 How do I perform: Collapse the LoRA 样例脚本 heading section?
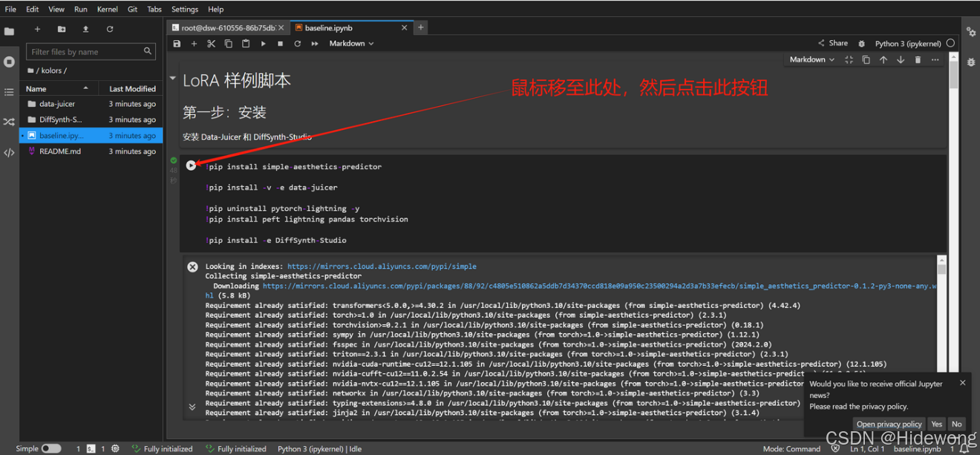pyautogui.click(x=172, y=78)
